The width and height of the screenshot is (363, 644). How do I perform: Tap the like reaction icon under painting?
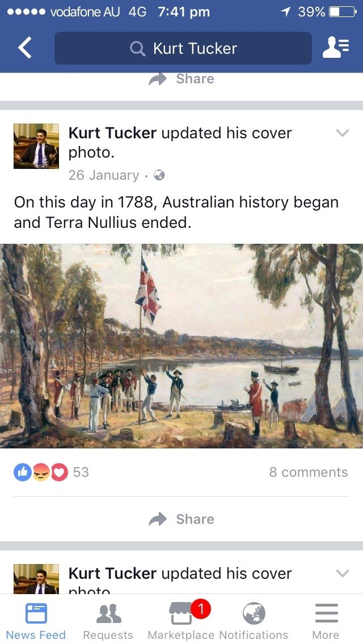(x=23, y=472)
